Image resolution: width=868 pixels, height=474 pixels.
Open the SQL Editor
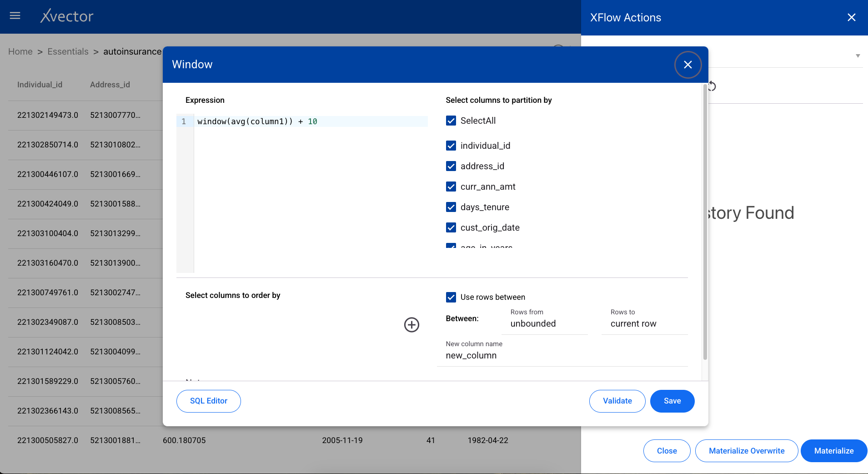pos(209,401)
